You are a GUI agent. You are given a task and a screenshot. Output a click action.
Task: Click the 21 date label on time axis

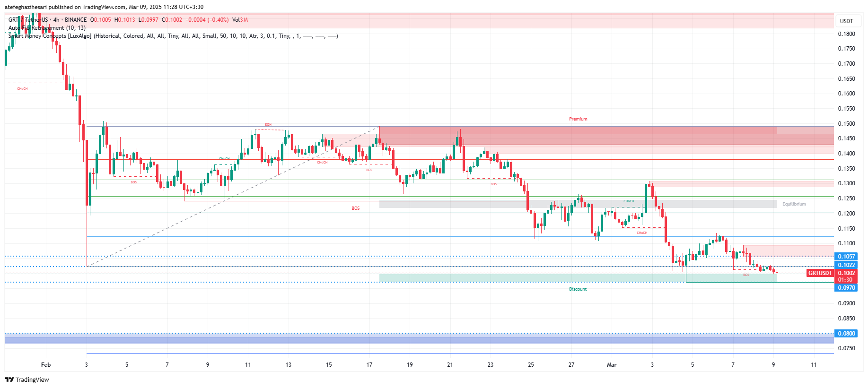450,365
